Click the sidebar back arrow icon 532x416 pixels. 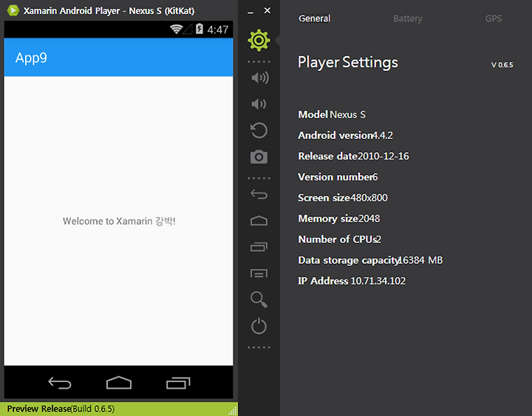coord(259,194)
